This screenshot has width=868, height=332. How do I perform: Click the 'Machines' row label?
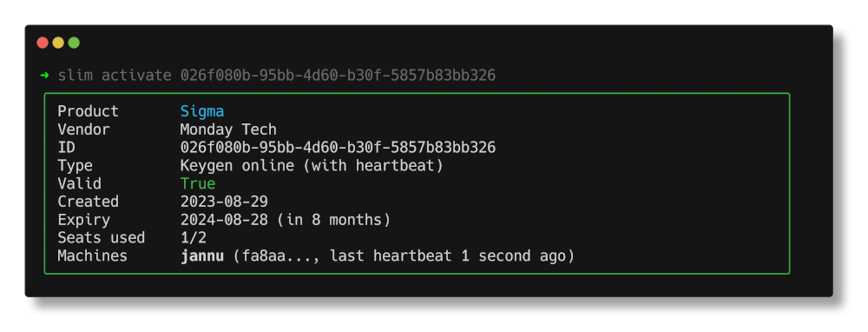pos(93,256)
